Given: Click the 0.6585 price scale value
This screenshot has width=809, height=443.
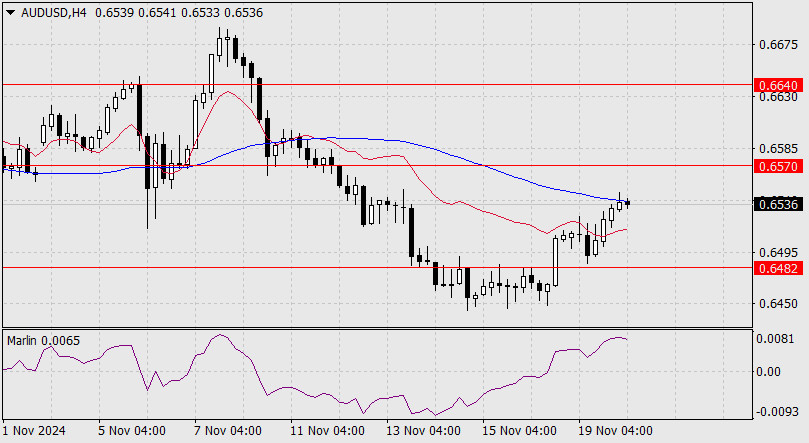Looking at the screenshot, I should (x=778, y=149).
